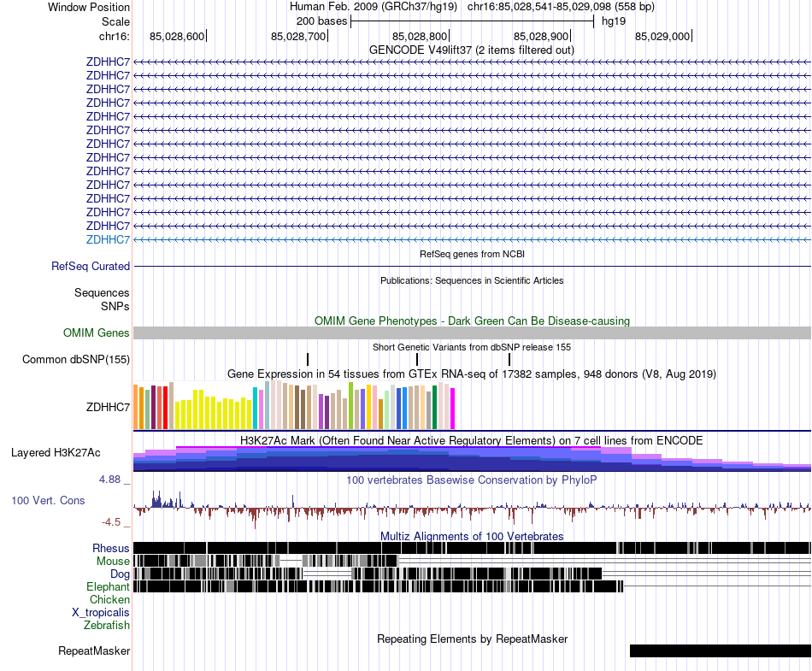Image resolution: width=812 pixels, height=671 pixels.
Task: Open 100 vertebrates Basewise Conservation by PhyloP title
Action: coord(471,480)
